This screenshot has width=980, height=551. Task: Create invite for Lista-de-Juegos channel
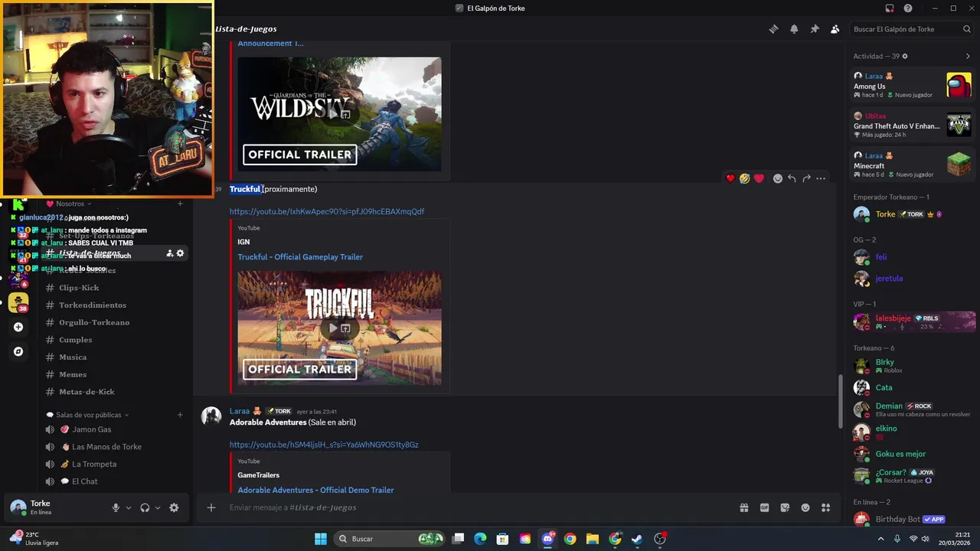click(169, 253)
